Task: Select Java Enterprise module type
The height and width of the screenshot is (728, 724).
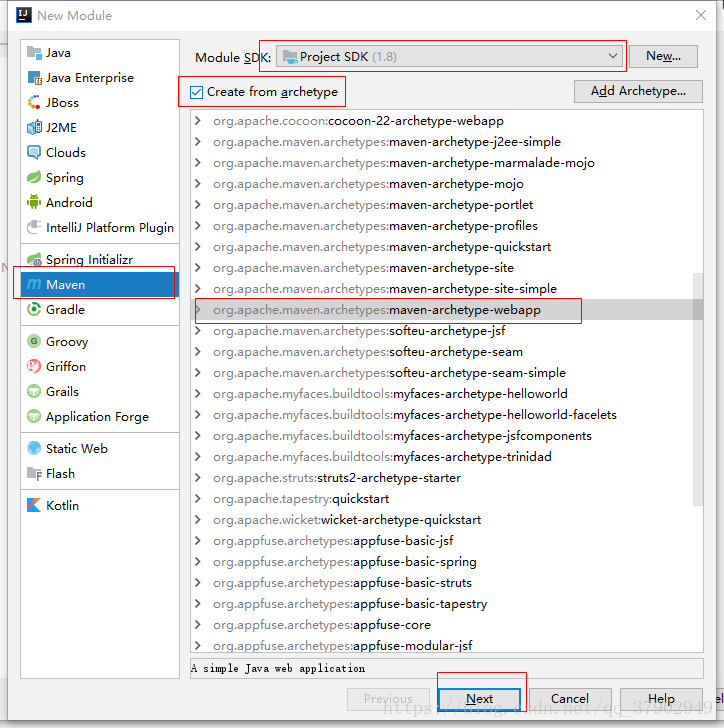Action: (100, 78)
